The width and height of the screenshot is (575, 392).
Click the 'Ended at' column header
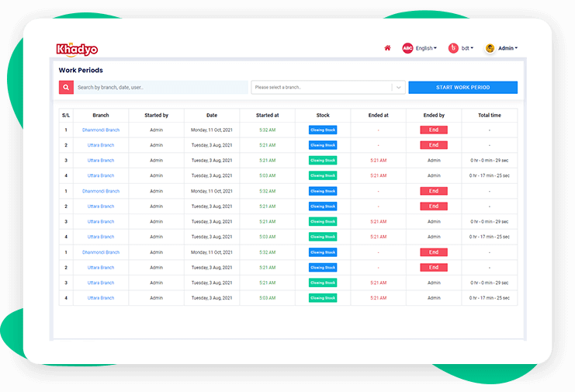pyautogui.click(x=379, y=115)
